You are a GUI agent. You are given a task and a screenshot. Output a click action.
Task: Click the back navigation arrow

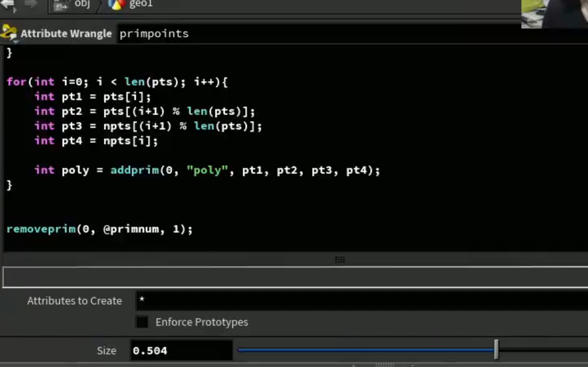pos(7,4)
